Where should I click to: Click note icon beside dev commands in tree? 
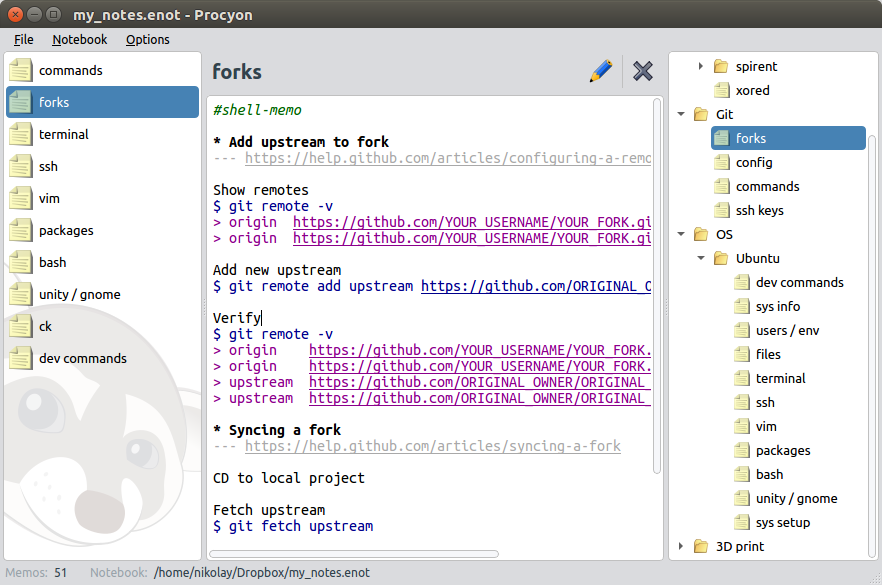741,282
